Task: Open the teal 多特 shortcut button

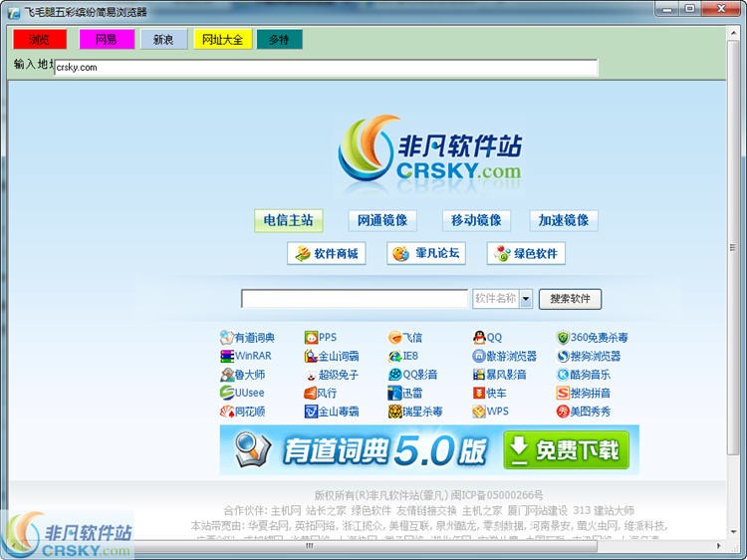Action: pos(279,39)
